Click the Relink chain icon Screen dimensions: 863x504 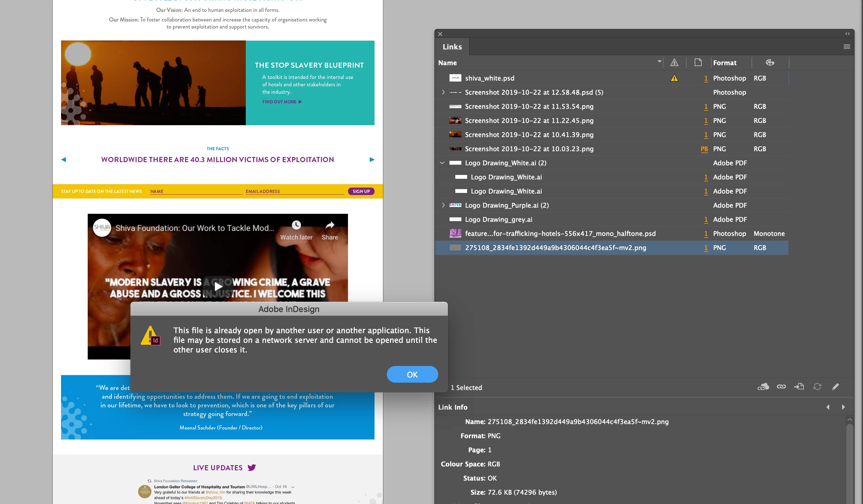tap(781, 387)
